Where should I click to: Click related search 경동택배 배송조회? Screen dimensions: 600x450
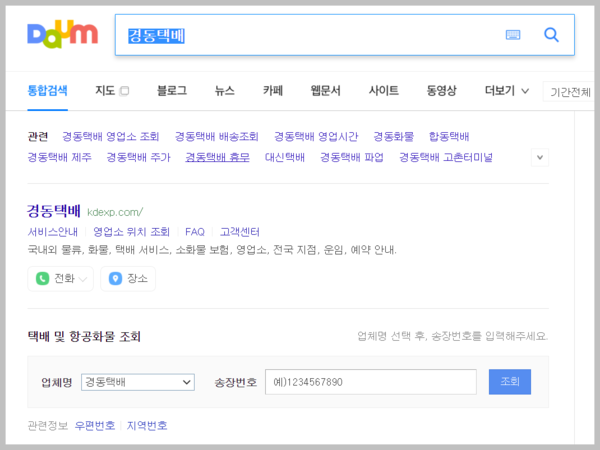point(217,137)
